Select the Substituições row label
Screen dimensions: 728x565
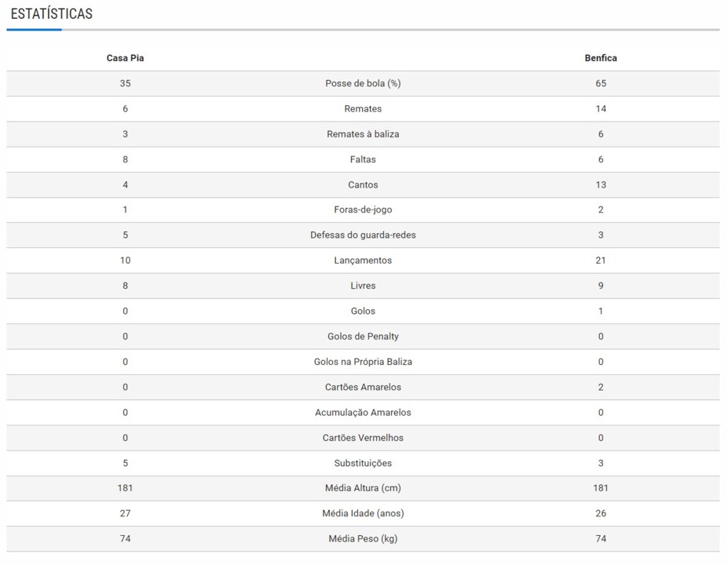click(x=363, y=463)
